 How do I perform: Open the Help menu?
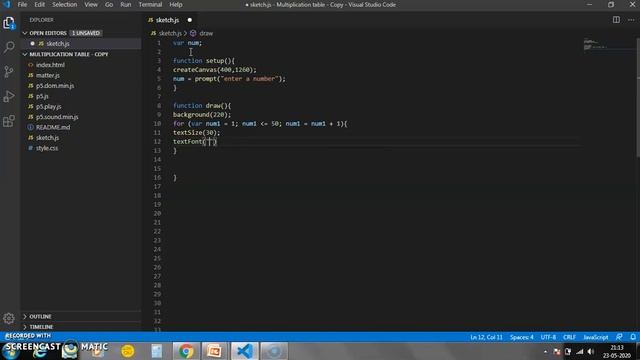click(176, 4)
